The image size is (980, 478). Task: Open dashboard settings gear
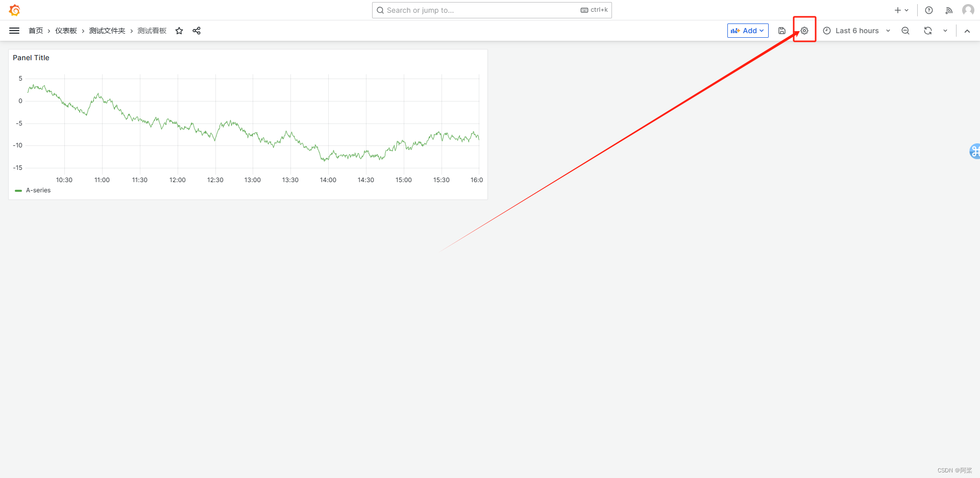[804, 31]
